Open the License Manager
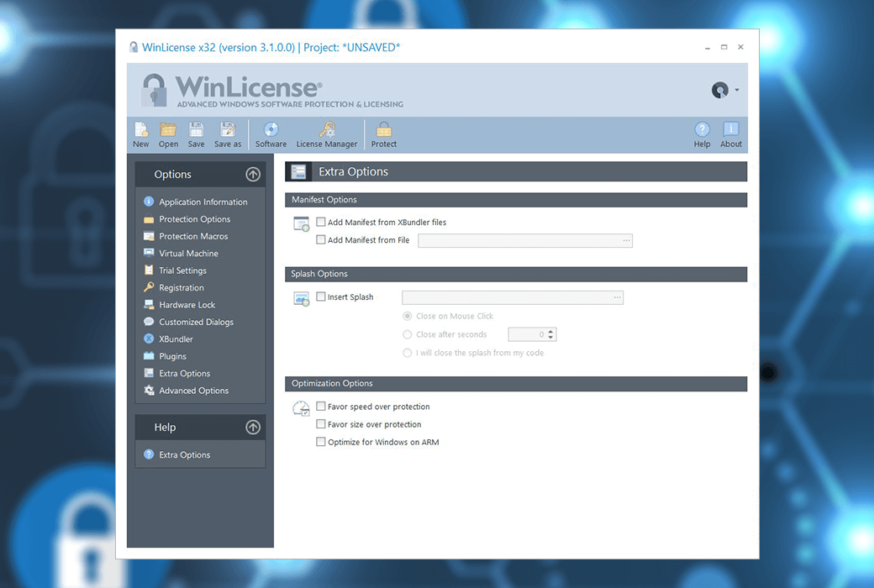 click(x=326, y=133)
